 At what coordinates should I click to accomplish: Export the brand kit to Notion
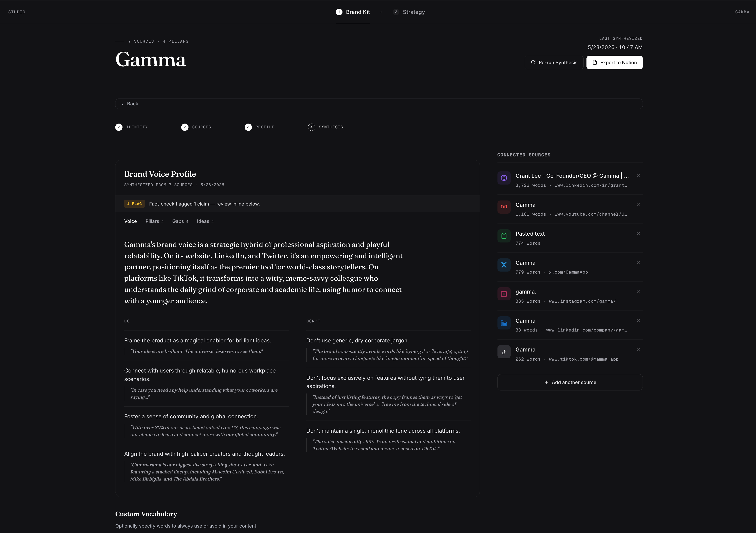click(614, 63)
